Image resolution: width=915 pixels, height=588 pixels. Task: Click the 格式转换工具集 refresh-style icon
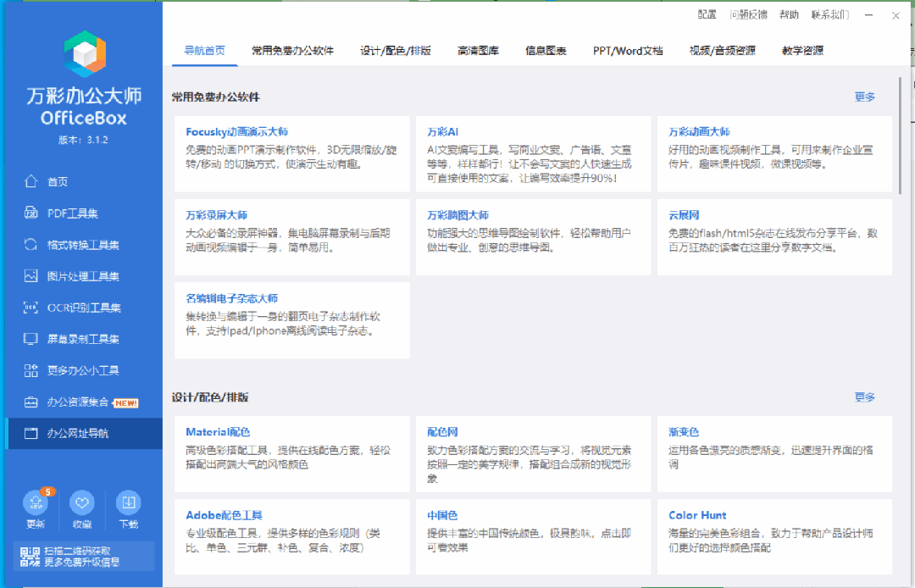(x=31, y=244)
